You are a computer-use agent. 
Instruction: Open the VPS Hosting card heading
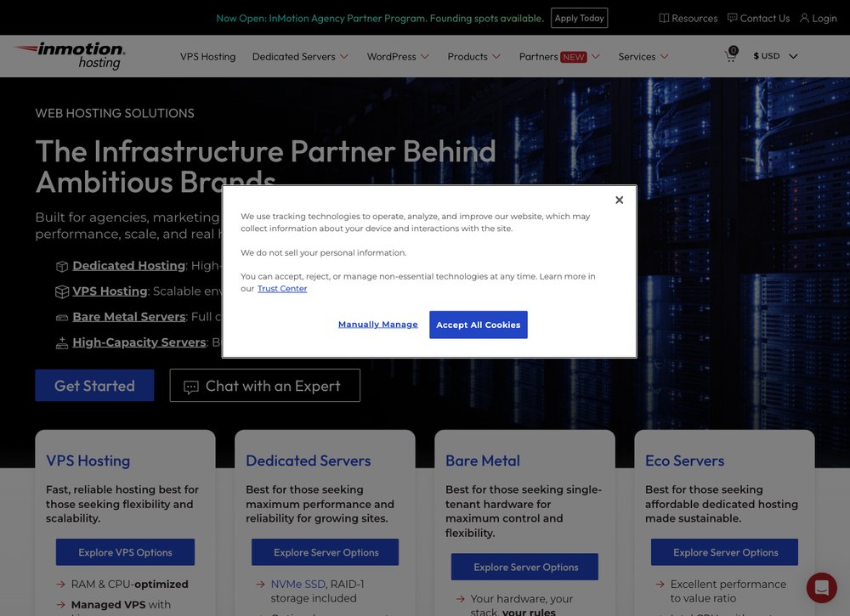point(88,461)
